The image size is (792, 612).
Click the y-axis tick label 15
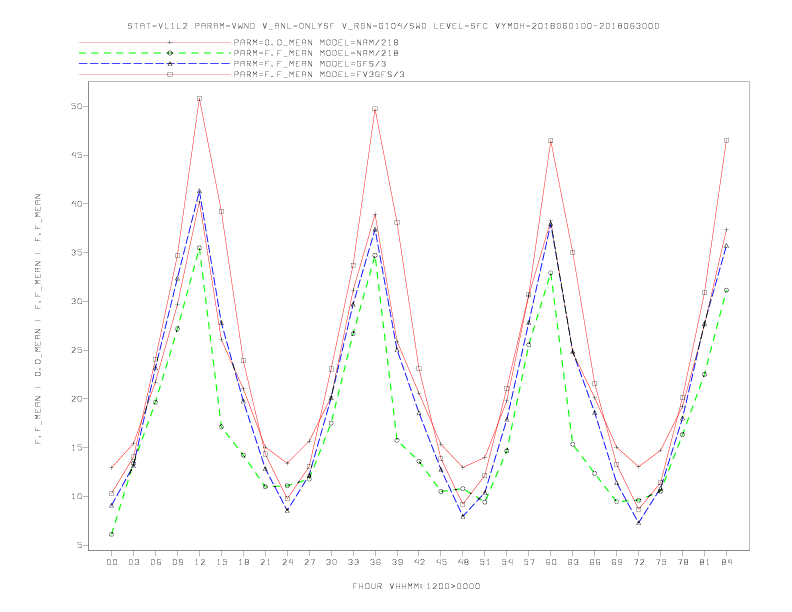[x=77, y=447]
